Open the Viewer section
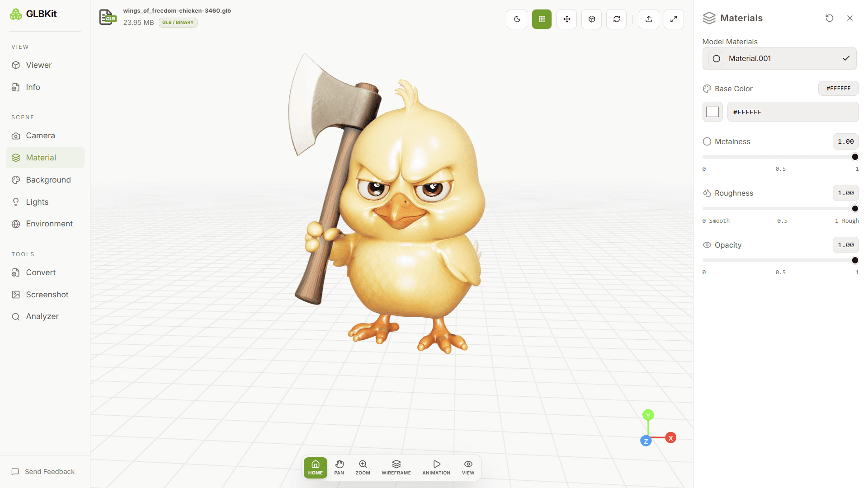 click(x=45, y=65)
